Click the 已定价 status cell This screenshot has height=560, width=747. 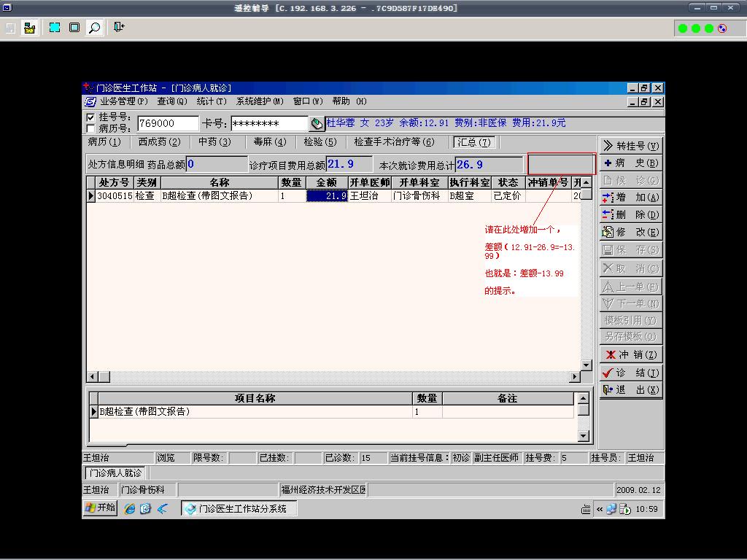[x=508, y=195]
